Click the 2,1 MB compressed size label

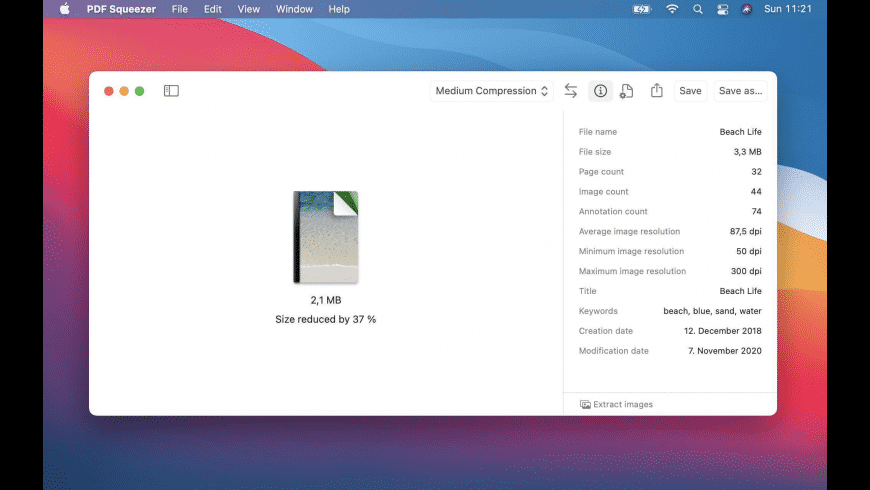tap(326, 300)
